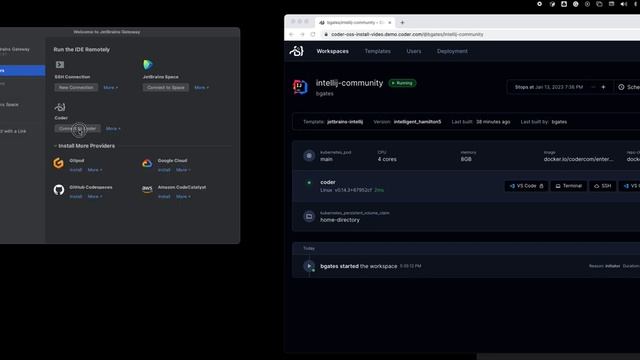640x360 pixels.
Task: Install the Gitpod provider
Action: pyautogui.click(x=76, y=170)
